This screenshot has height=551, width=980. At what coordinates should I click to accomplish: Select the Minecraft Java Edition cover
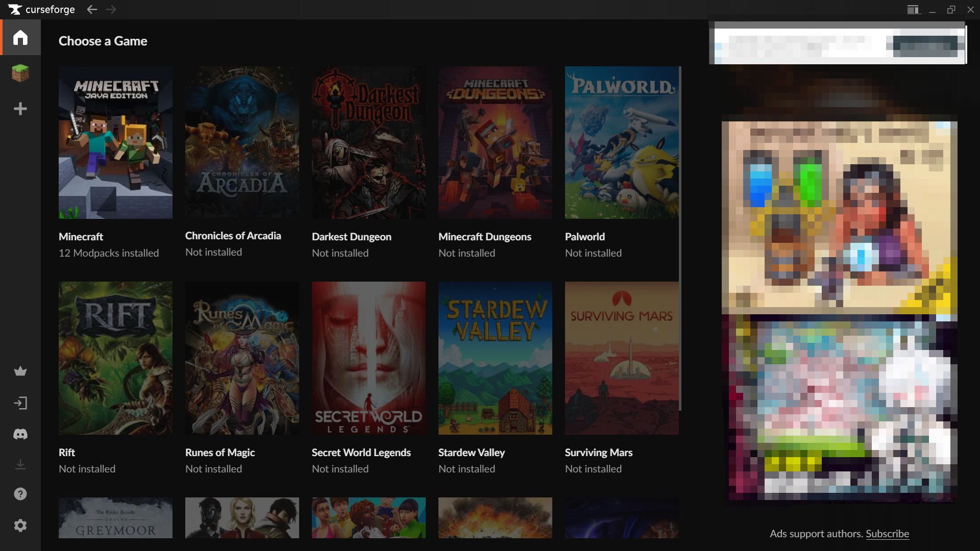[x=115, y=143]
